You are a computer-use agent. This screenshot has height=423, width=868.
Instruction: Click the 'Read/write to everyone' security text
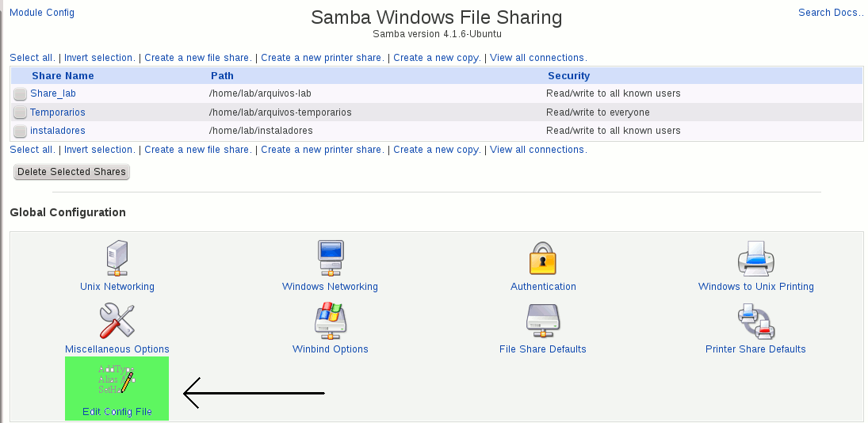598,112
